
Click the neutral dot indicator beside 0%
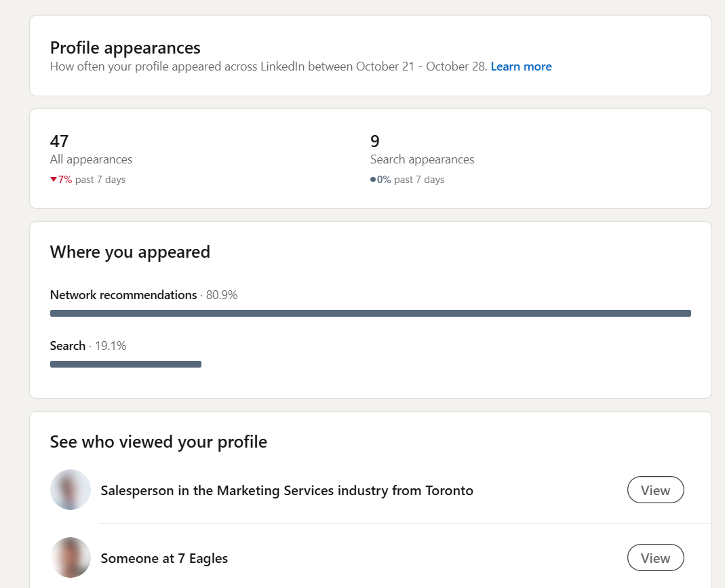click(374, 179)
